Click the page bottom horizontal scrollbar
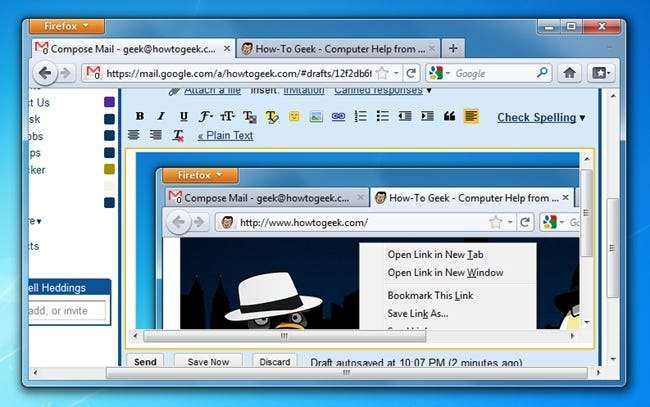This screenshot has width=650, height=407. tap(347, 373)
